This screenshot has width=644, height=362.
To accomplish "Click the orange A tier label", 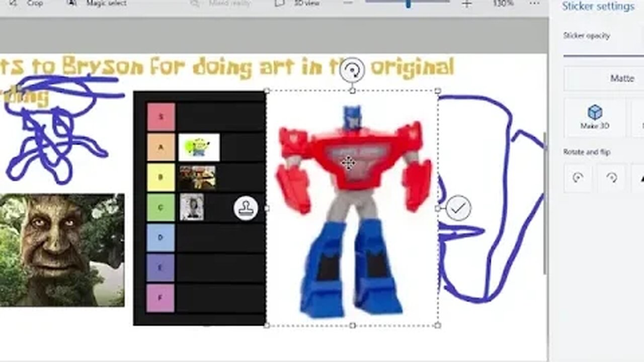I will (161, 147).
